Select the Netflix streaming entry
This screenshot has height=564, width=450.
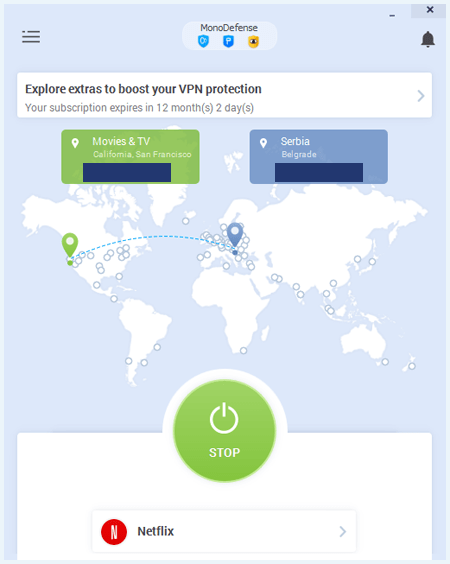(x=224, y=531)
